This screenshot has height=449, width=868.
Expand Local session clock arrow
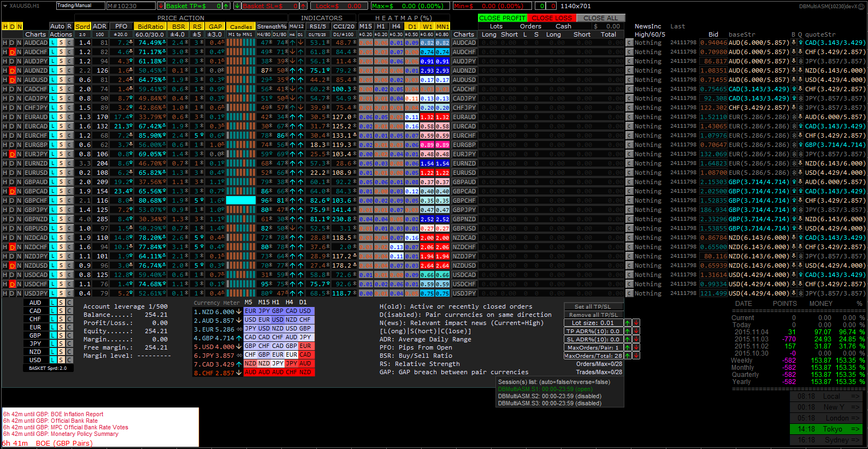[x=855, y=397]
